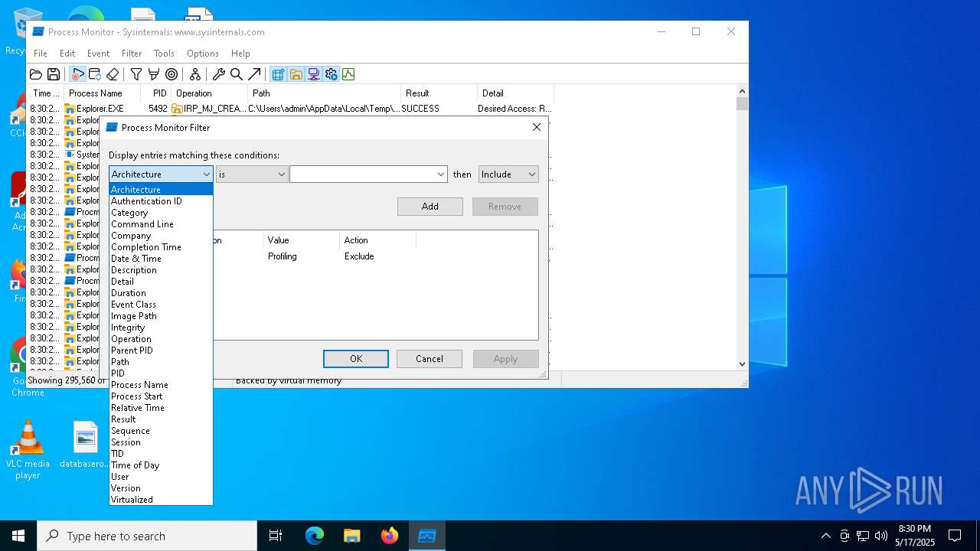Toggle the Autoscroll toolbar icon
The height and width of the screenshot is (551, 980).
95,74
